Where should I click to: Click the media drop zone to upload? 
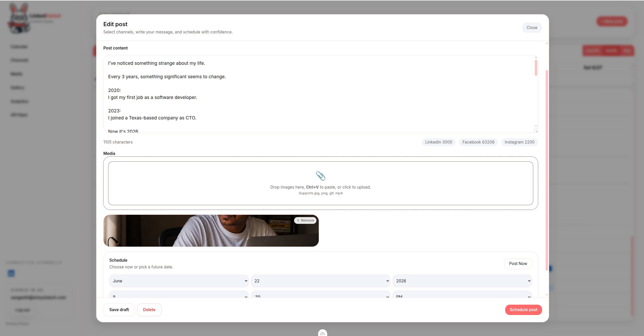point(321,183)
